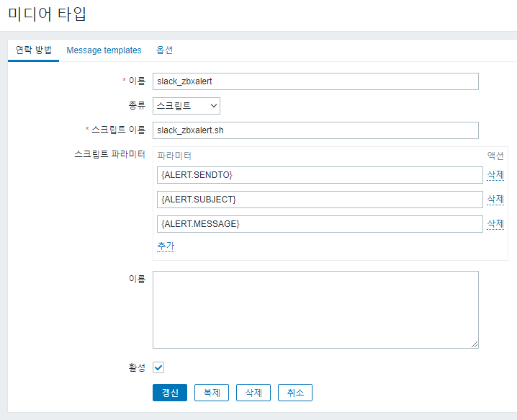Switch to the 연락 방법 tab
This screenshot has height=420, width=517.
coord(33,50)
